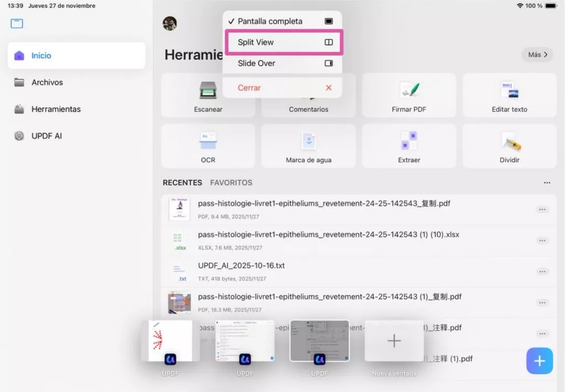565x392 pixels.
Task: Open the user profile avatar
Action: pyautogui.click(x=170, y=23)
